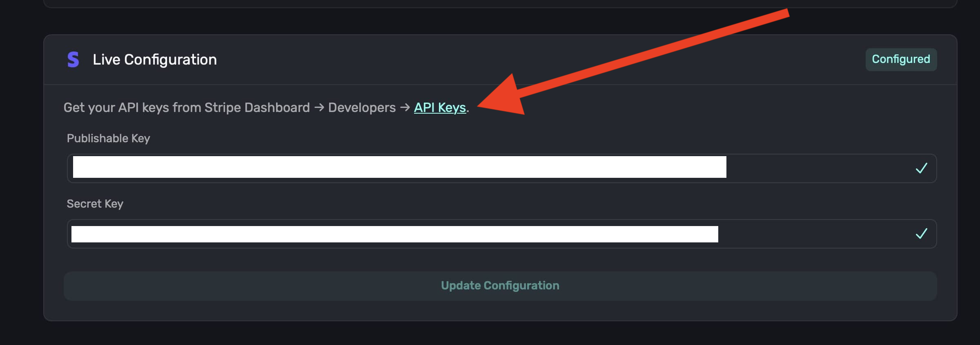Click the Secret Key field label
This screenshot has height=345, width=980.
95,204
